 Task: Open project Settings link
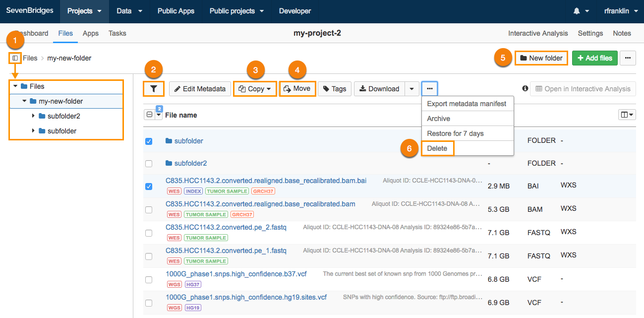tap(590, 33)
